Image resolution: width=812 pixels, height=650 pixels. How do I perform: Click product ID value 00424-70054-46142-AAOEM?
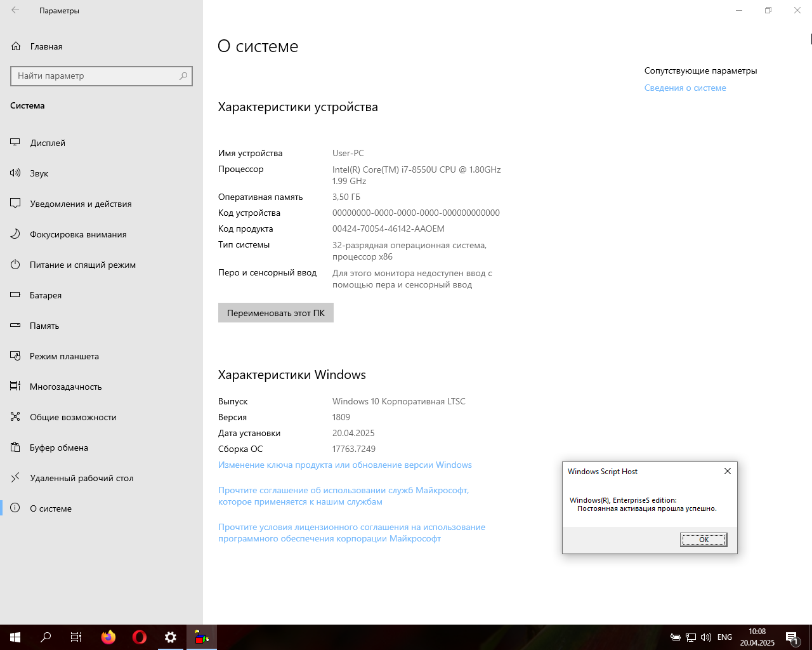tap(388, 229)
